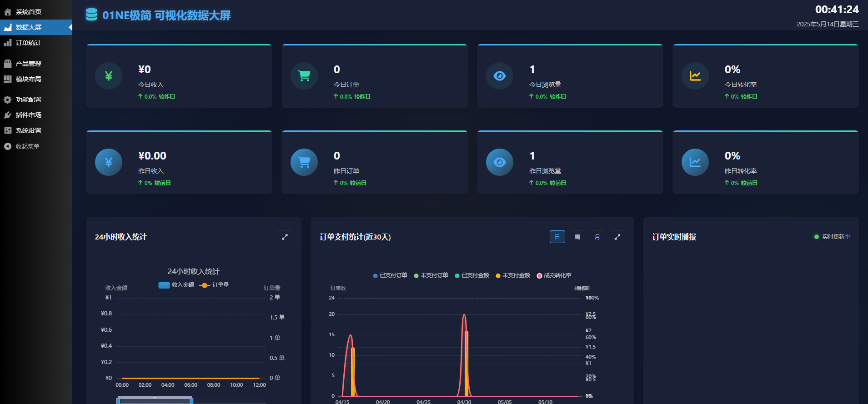Click the blue yen icon for 昨日收入

click(109, 162)
